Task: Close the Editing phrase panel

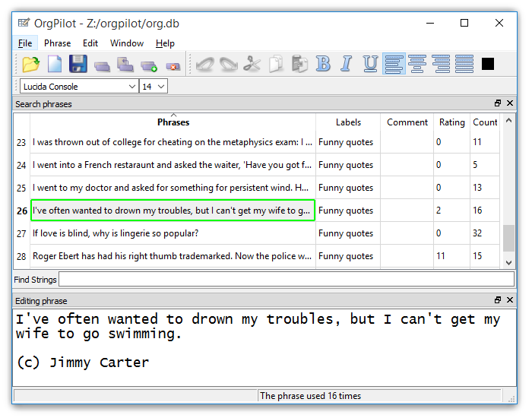Action: 510,300
